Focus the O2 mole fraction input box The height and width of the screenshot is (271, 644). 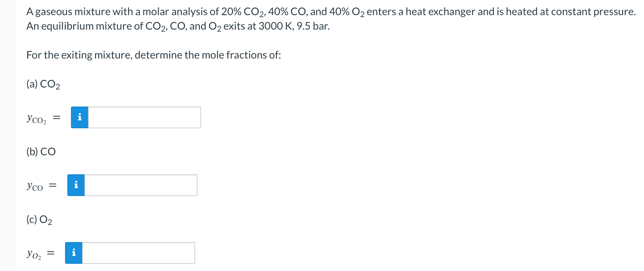coord(138,253)
